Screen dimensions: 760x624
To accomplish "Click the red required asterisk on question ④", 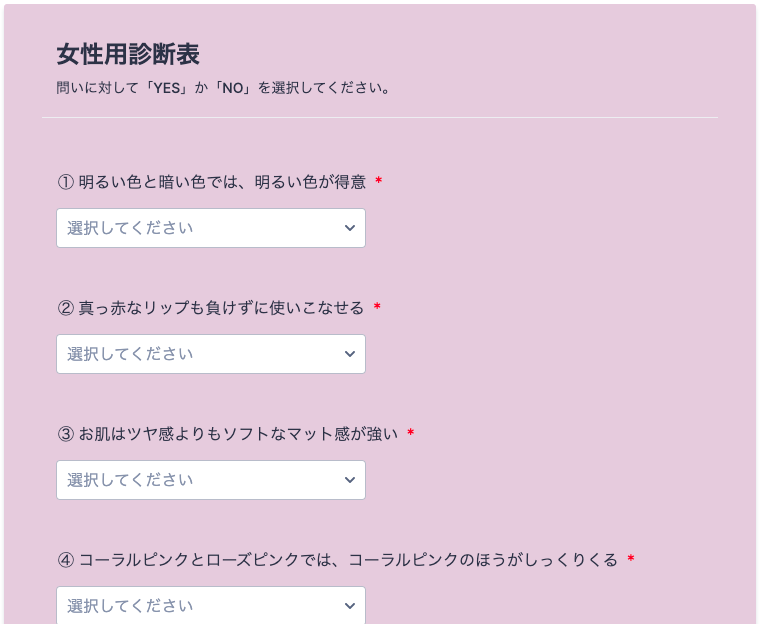I will pyautogui.click(x=631, y=559).
